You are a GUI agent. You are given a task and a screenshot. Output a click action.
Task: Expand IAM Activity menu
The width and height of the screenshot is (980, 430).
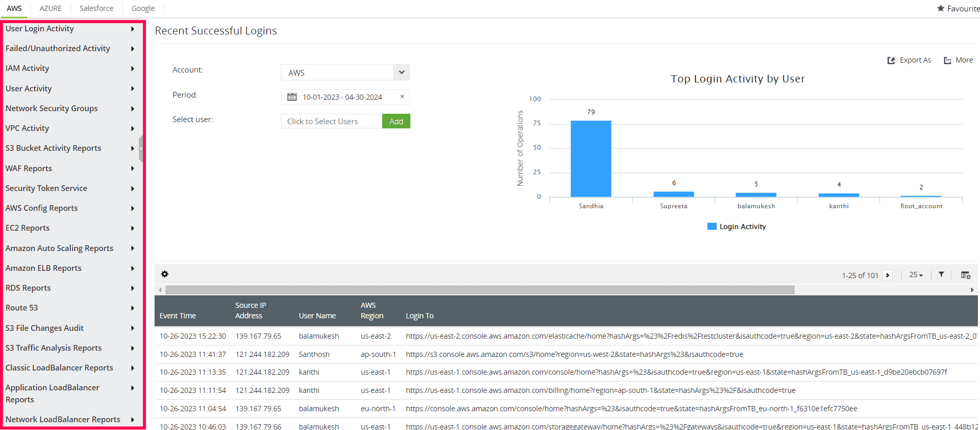coord(133,68)
